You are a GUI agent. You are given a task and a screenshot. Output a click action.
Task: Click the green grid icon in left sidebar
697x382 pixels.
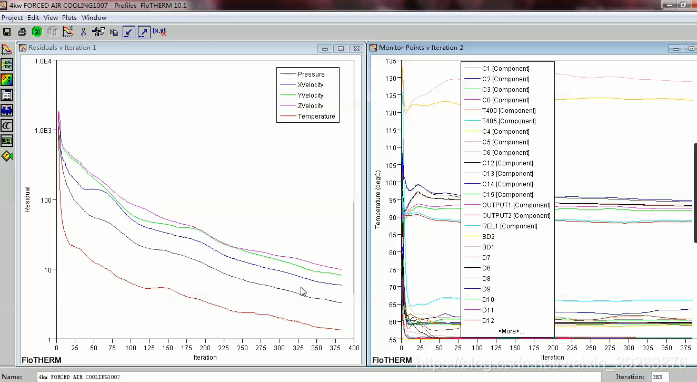point(7,65)
